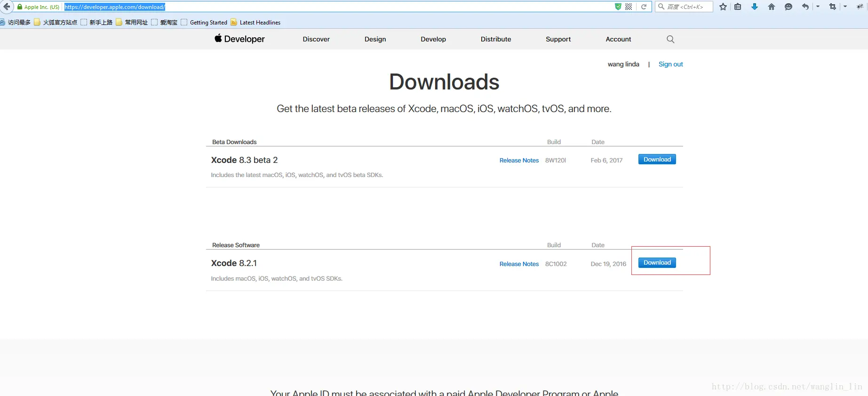
Task: Open the Design menu
Action: tap(375, 39)
